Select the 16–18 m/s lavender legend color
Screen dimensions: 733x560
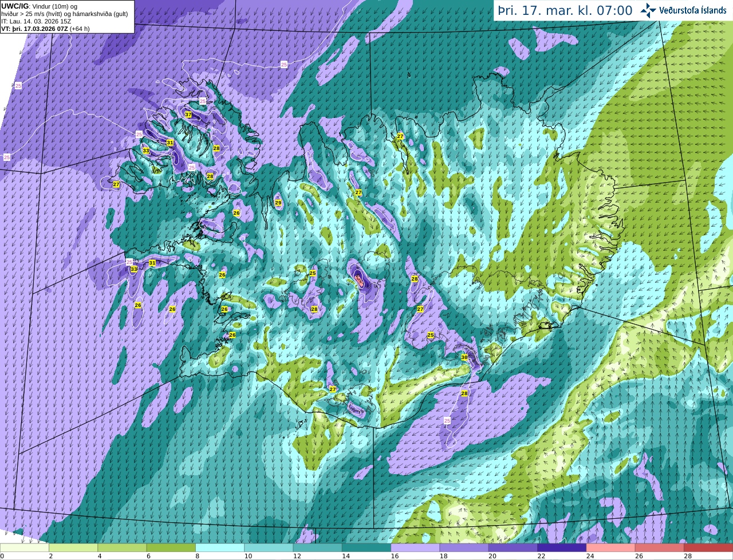click(415, 548)
